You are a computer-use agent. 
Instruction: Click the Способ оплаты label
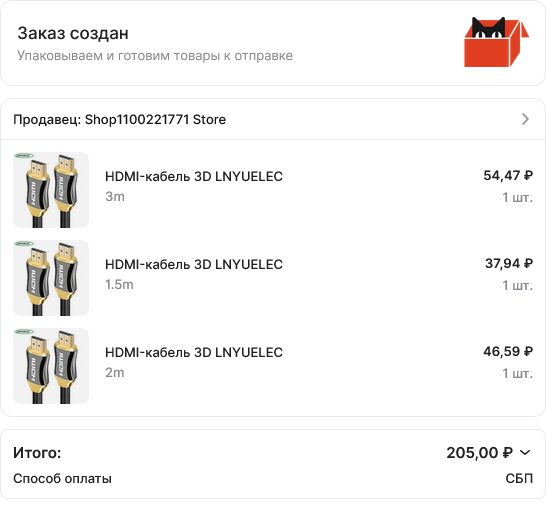62,479
